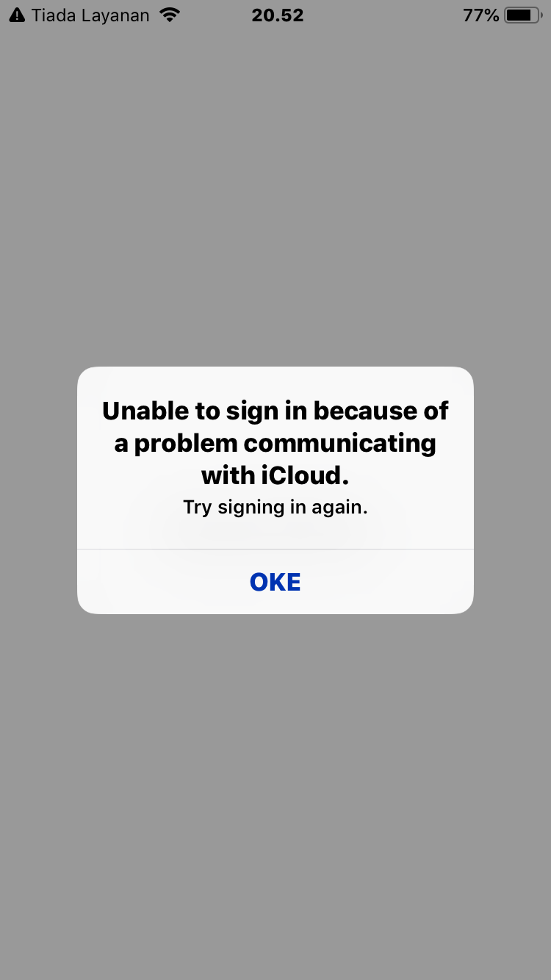Tap the battery icon in status bar

(525, 15)
